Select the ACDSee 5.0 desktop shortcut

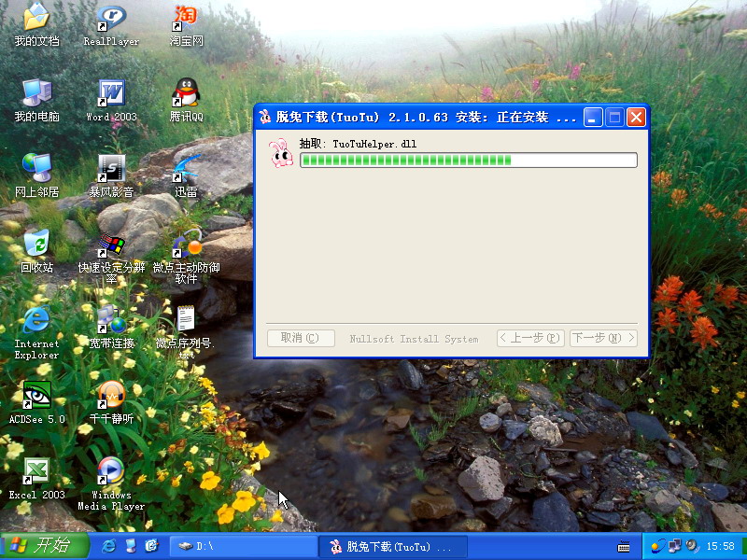click(x=36, y=402)
